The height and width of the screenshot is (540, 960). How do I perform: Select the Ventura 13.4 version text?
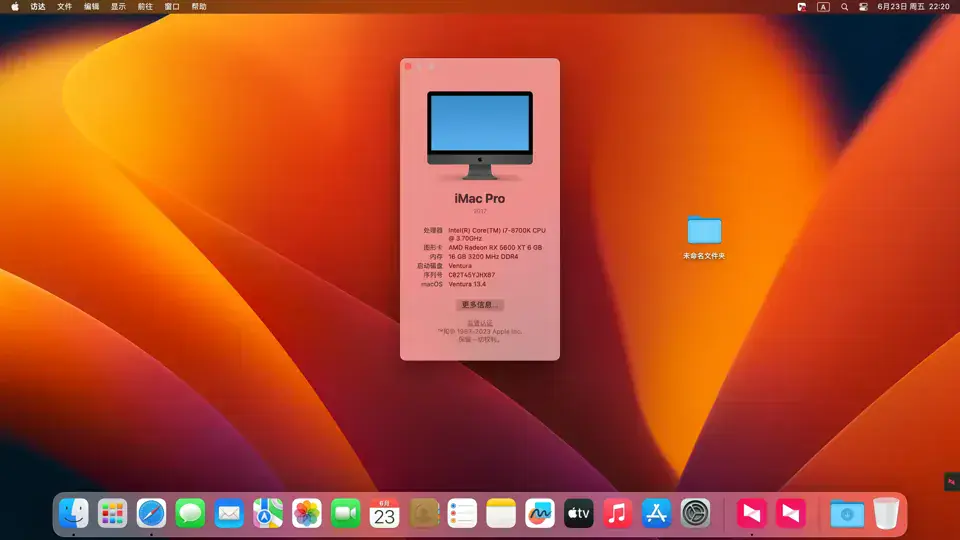click(467, 284)
